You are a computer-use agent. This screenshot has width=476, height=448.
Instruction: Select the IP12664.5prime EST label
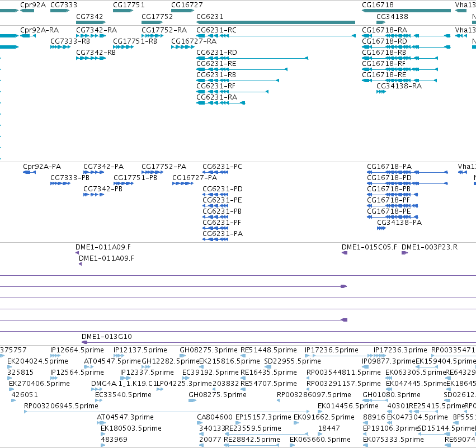coord(77,350)
